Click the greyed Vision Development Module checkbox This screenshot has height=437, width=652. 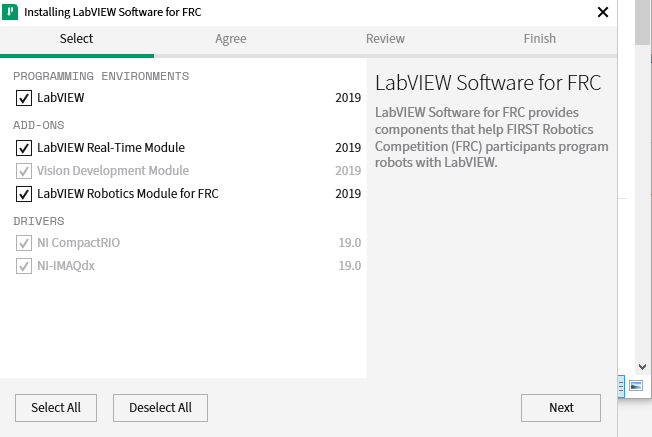point(24,171)
